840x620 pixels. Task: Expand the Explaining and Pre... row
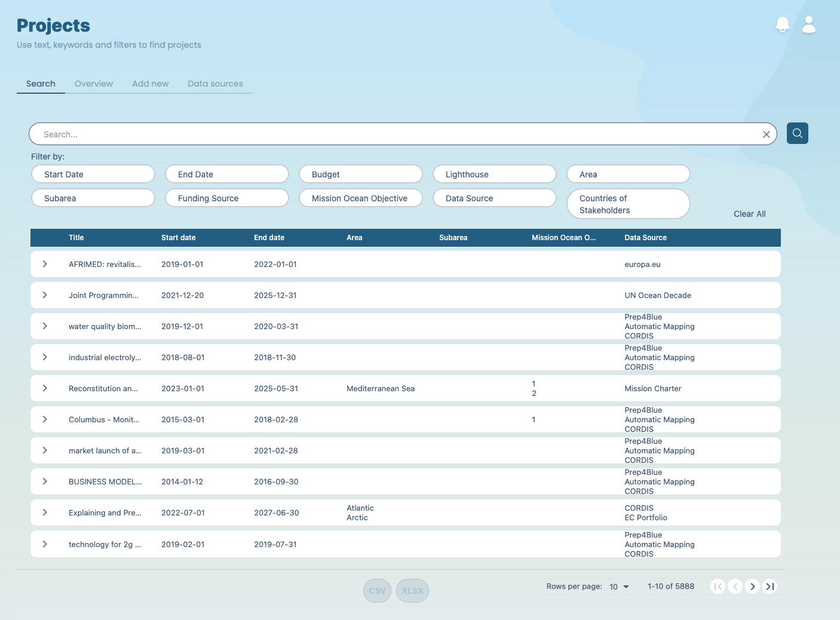45,512
